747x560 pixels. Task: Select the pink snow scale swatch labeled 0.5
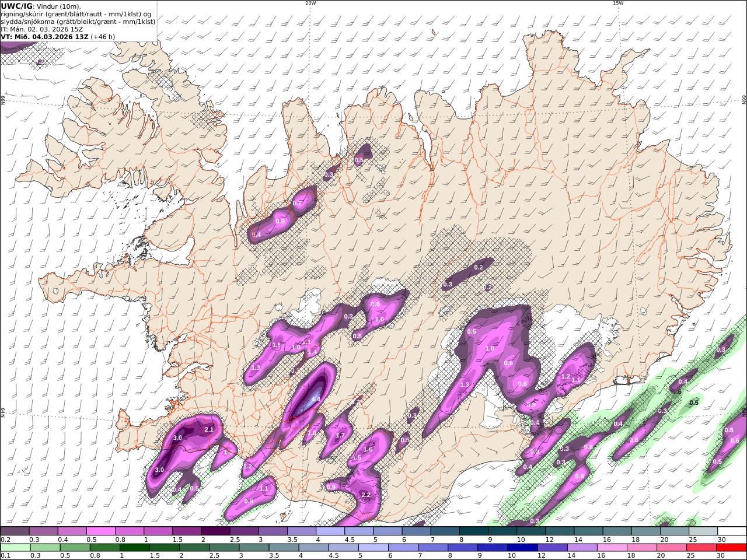[100, 531]
